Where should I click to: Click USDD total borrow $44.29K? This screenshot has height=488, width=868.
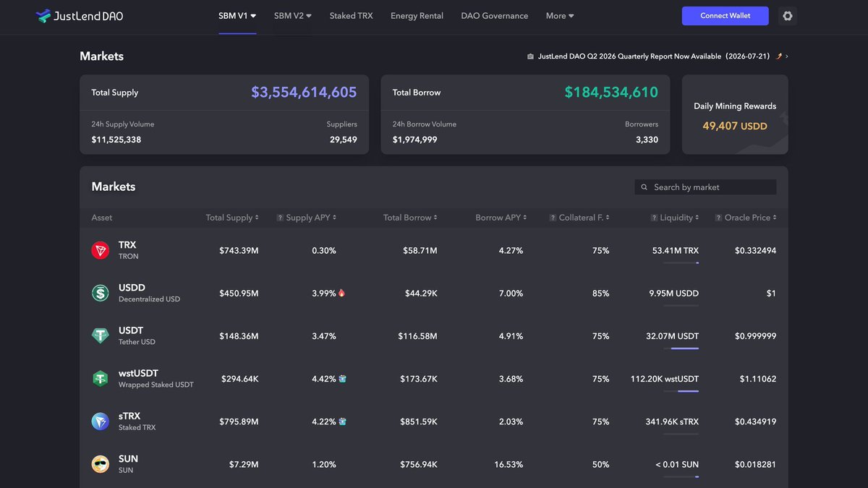[421, 294]
